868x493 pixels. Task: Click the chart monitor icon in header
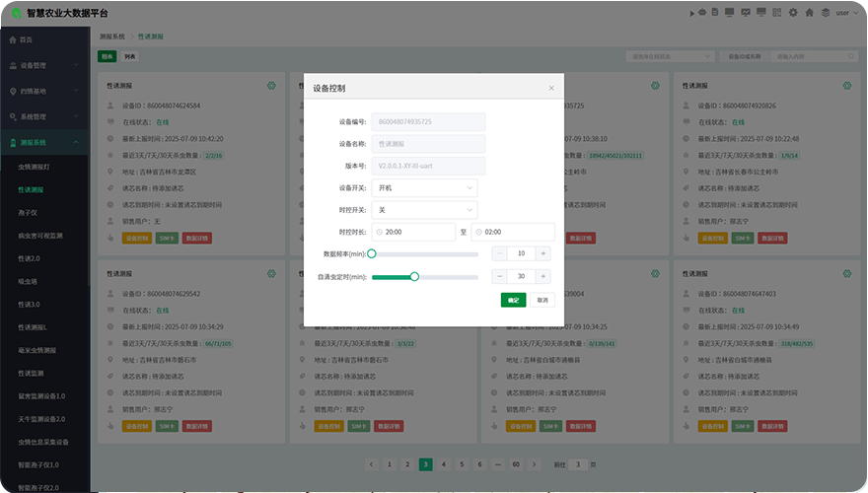(746, 12)
